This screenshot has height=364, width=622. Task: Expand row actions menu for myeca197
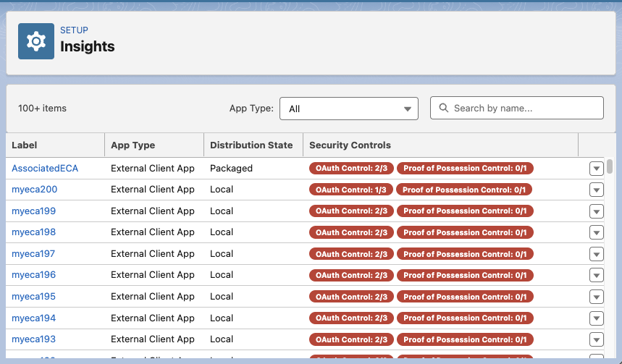tap(596, 254)
